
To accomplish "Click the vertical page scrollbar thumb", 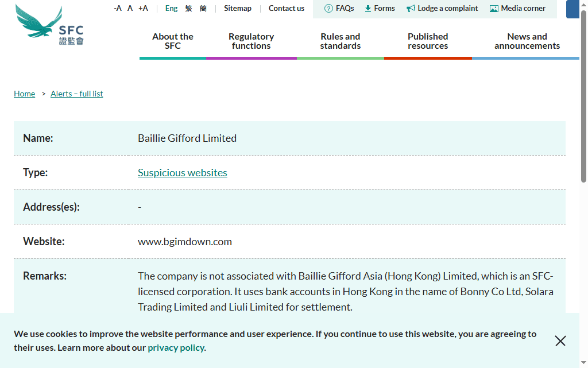I will pyautogui.click(x=583, y=96).
